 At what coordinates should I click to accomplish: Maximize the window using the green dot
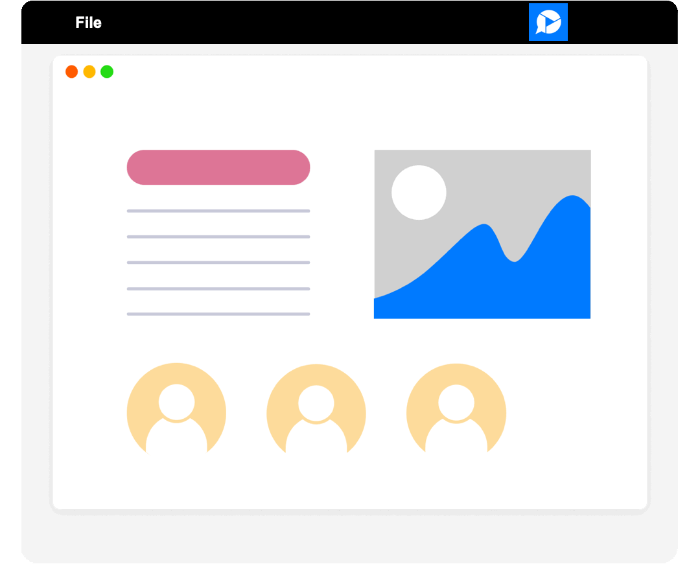pos(107,72)
